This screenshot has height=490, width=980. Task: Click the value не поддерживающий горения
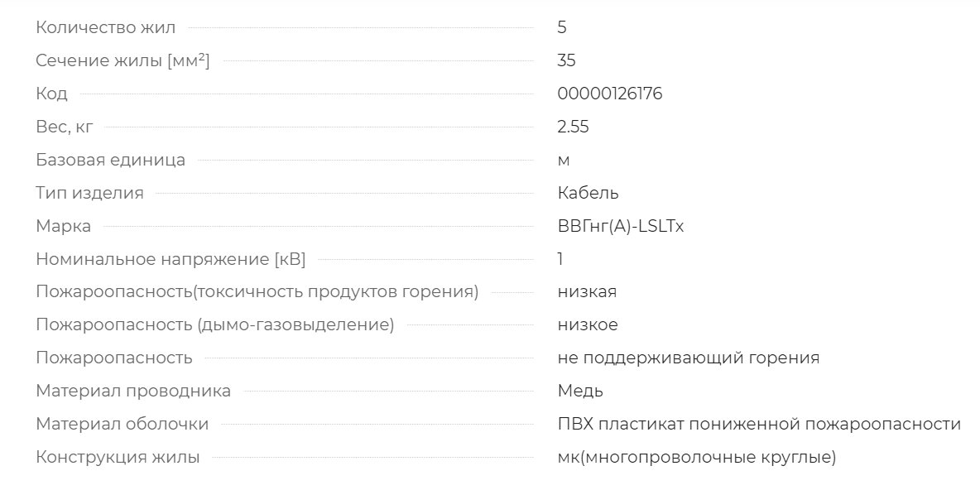click(x=688, y=358)
